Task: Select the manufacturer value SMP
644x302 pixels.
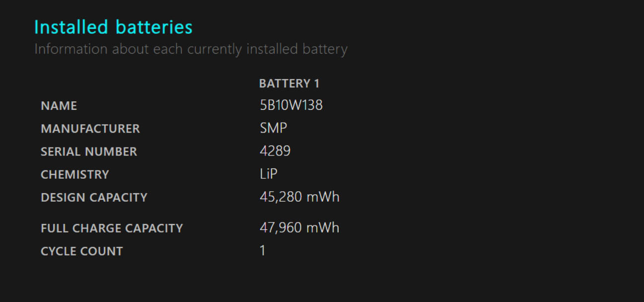Action: coord(273,128)
